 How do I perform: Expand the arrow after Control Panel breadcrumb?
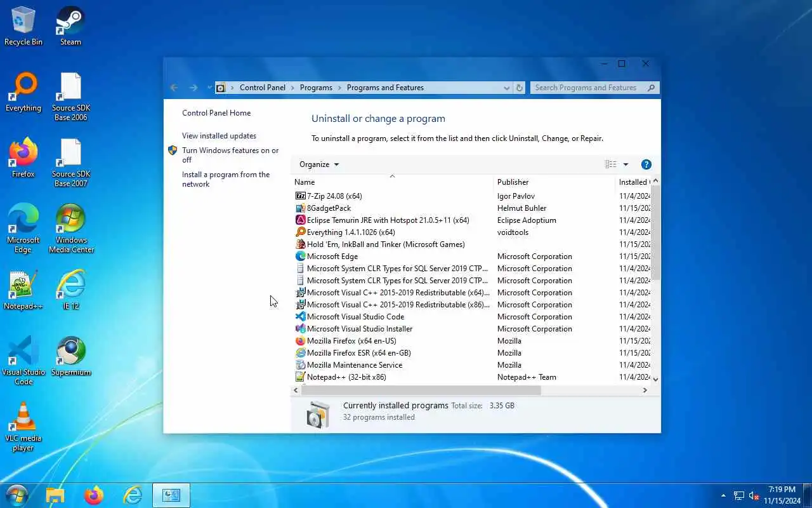[x=292, y=88]
